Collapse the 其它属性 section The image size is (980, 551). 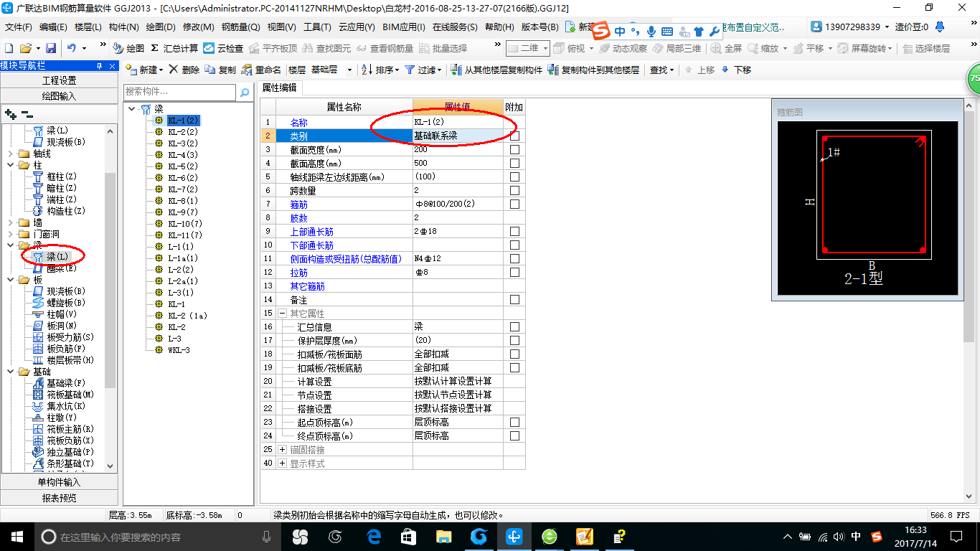[x=282, y=314]
